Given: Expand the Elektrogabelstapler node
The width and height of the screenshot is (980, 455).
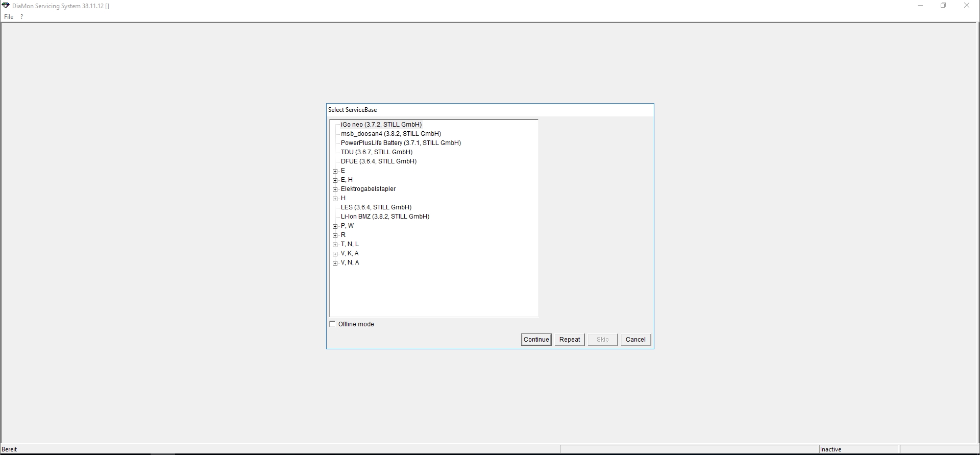Looking at the screenshot, I should [335, 189].
